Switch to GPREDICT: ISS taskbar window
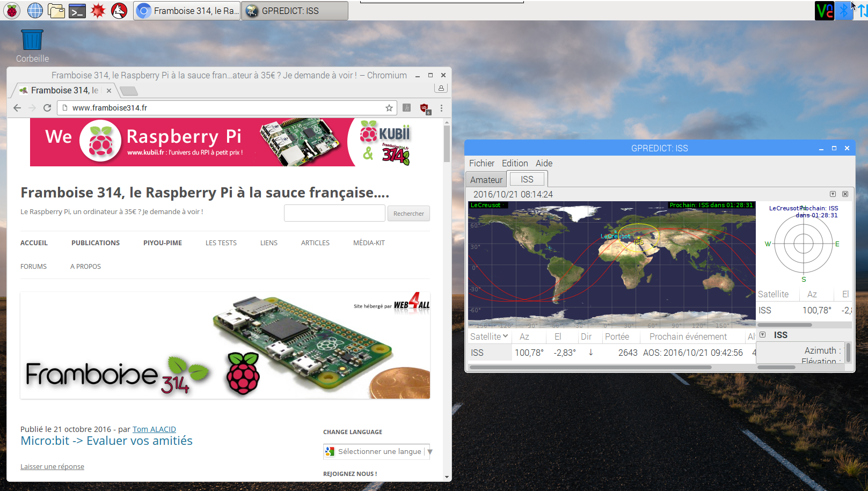868x491 pixels. [x=295, y=11]
